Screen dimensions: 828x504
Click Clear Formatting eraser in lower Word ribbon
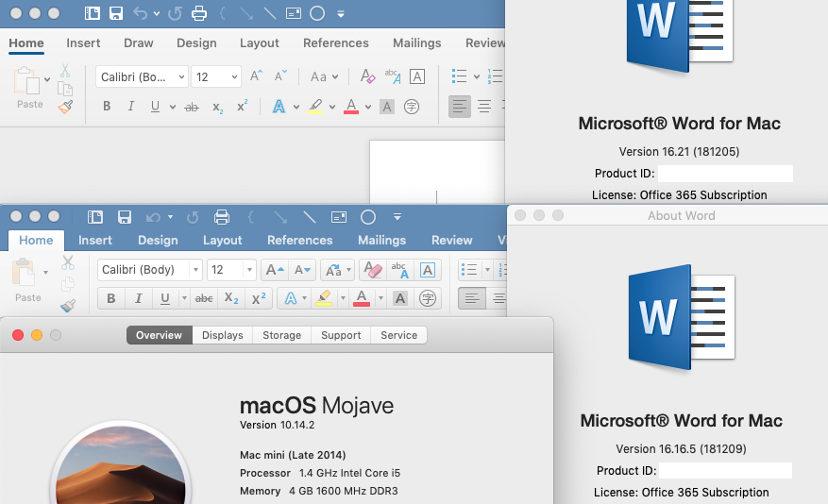point(373,270)
